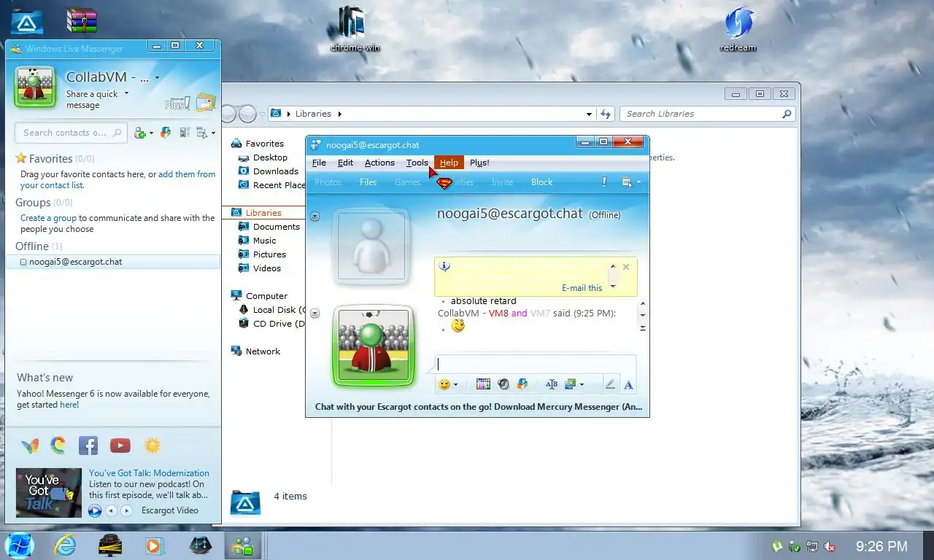Select the handwriting pen icon in chat

[x=610, y=384]
